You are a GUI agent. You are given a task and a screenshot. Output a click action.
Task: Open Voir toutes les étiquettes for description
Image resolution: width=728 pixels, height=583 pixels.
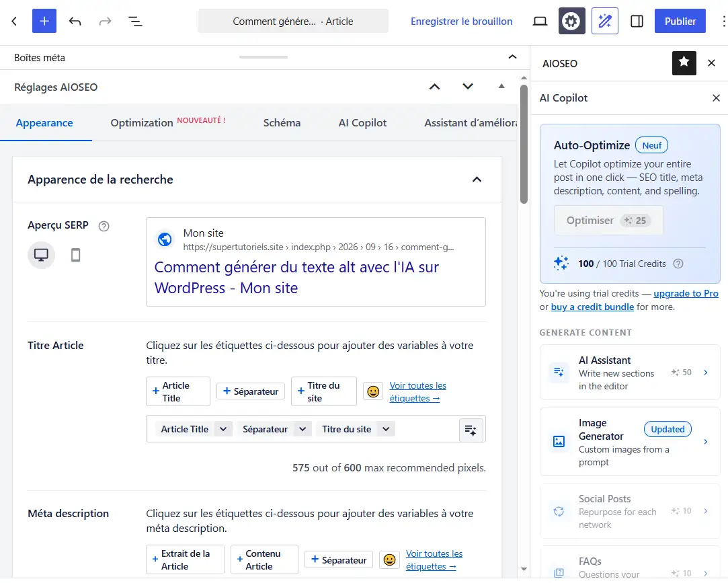pos(434,560)
